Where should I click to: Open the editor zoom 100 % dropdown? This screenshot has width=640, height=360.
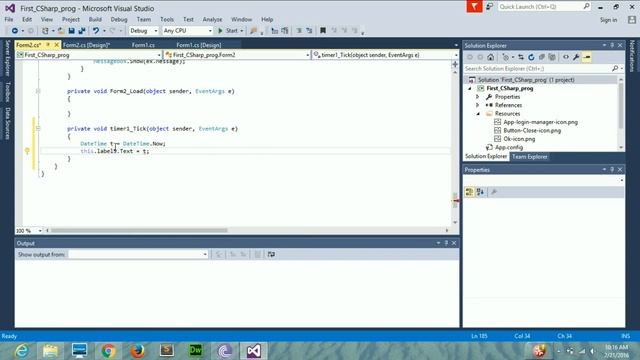pyautogui.click(x=29, y=231)
